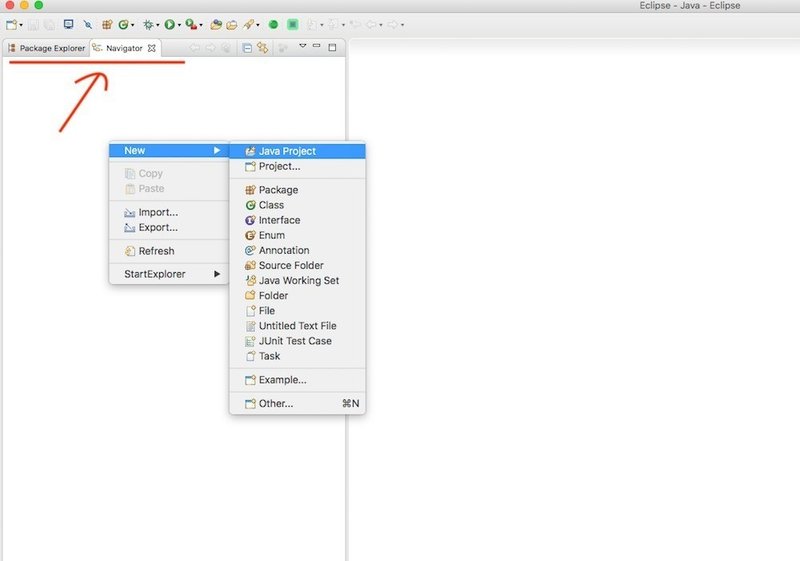
Task: Click the open folder Open Task toolbar icon
Action: 232,24
